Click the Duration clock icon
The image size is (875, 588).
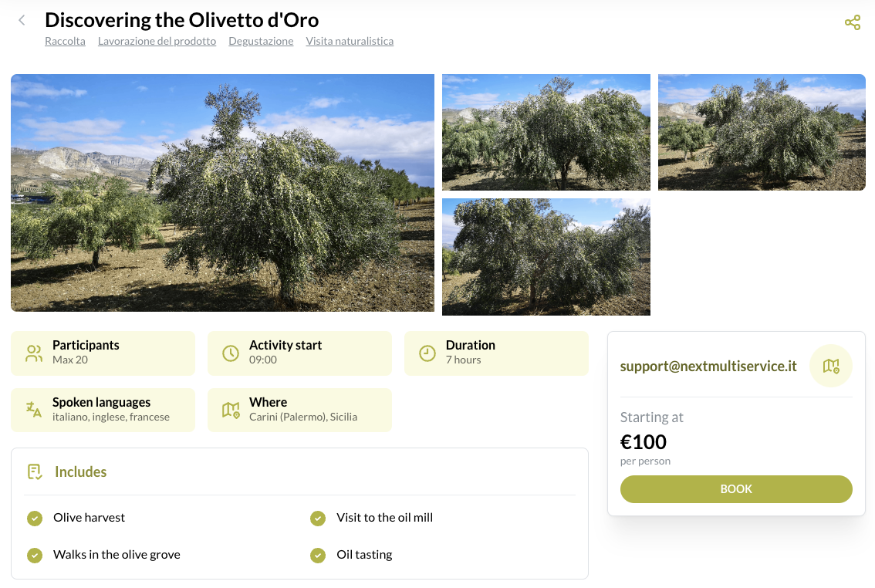[x=427, y=353]
